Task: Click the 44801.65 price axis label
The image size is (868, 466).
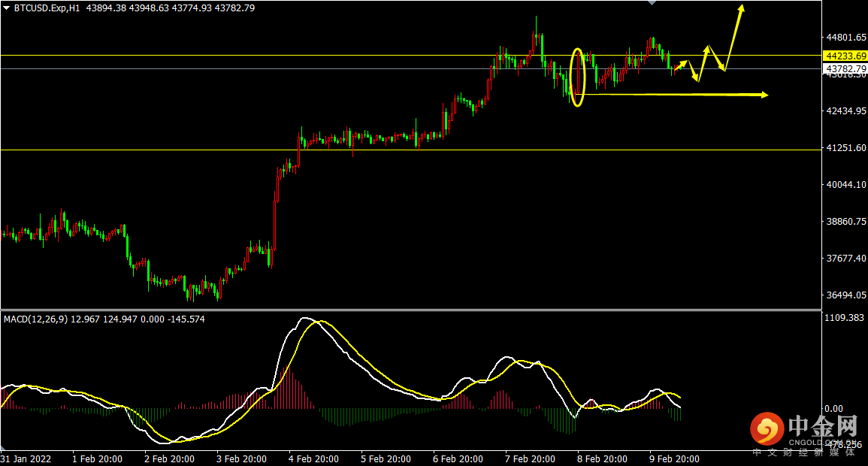Action: point(846,38)
